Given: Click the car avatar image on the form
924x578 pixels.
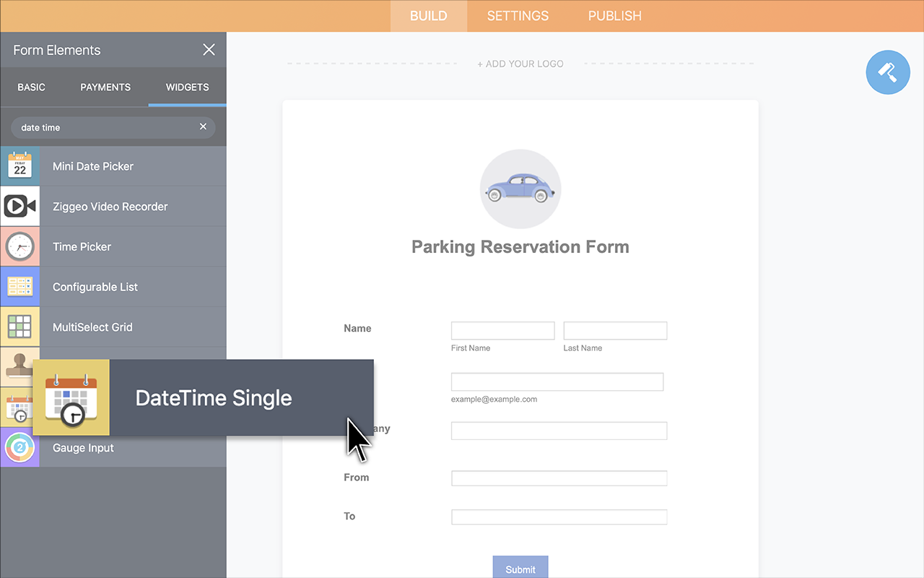Looking at the screenshot, I should pyautogui.click(x=520, y=189).
